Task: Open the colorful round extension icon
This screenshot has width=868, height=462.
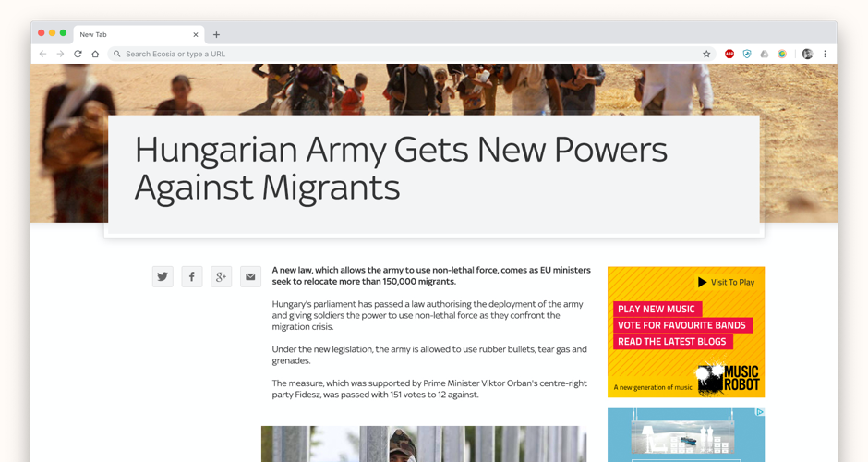Action: click(x=781, y=54)
